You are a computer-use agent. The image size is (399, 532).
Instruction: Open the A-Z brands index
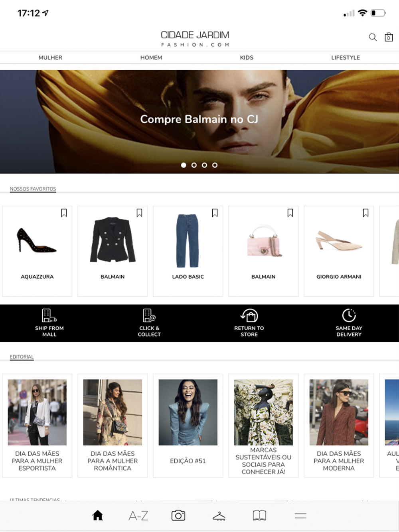point(138,516)
